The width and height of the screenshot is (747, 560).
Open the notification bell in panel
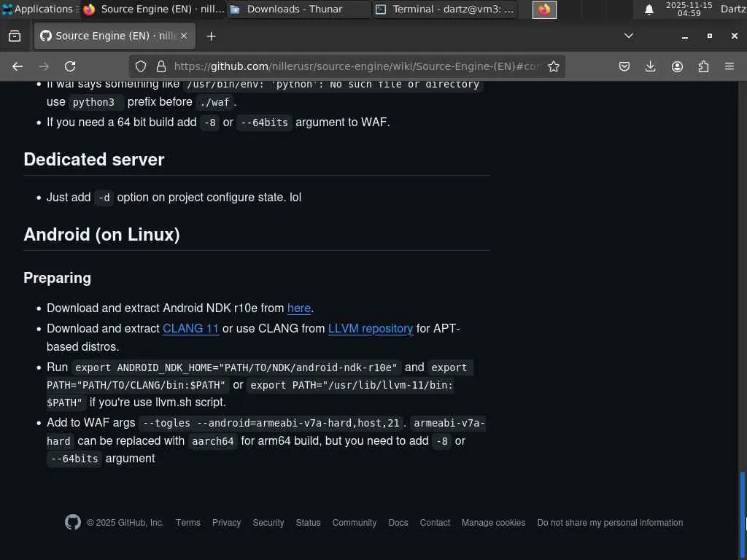(x=649, y=9)
